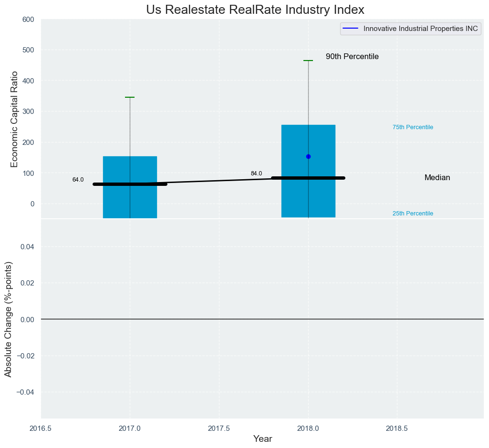Select the Absolute Change (%-points) axis label
The width and height of the screenshot is (489, 448).
pos(8,319)
